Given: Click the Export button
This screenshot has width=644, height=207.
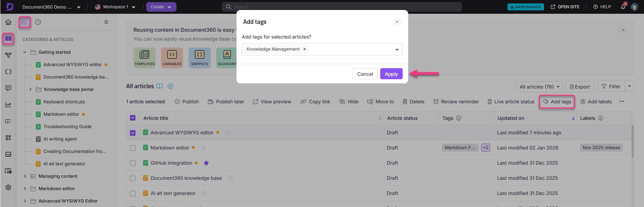Looking at the screenshot, I should [580, 87].
